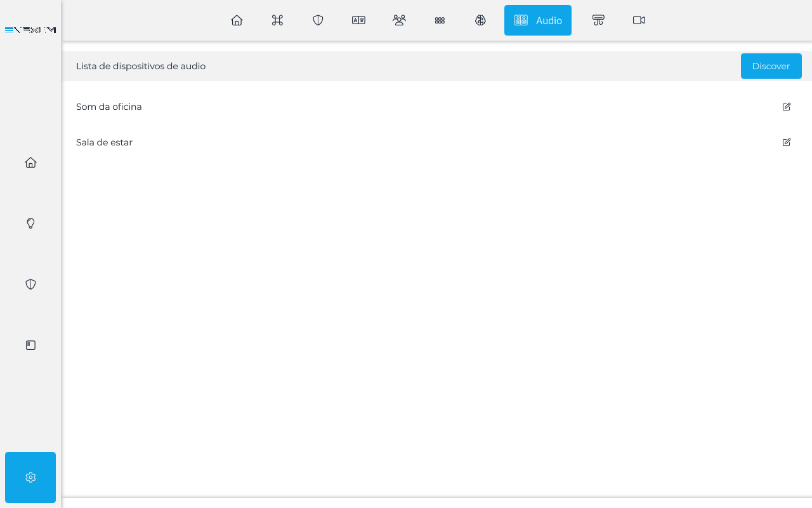Open the home tab in top toolbar

pyautogui.click(x=237, y=20)
